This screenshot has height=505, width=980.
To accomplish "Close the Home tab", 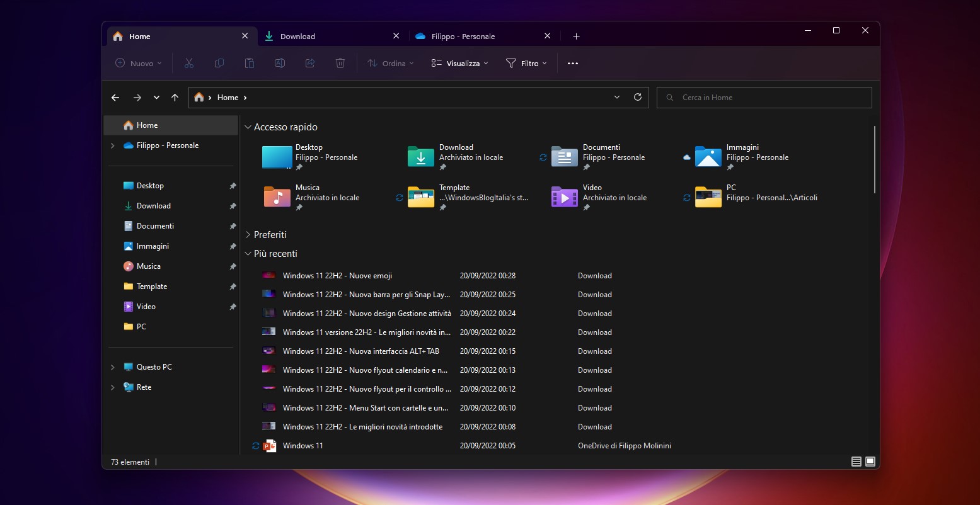I will click(245, 36).
